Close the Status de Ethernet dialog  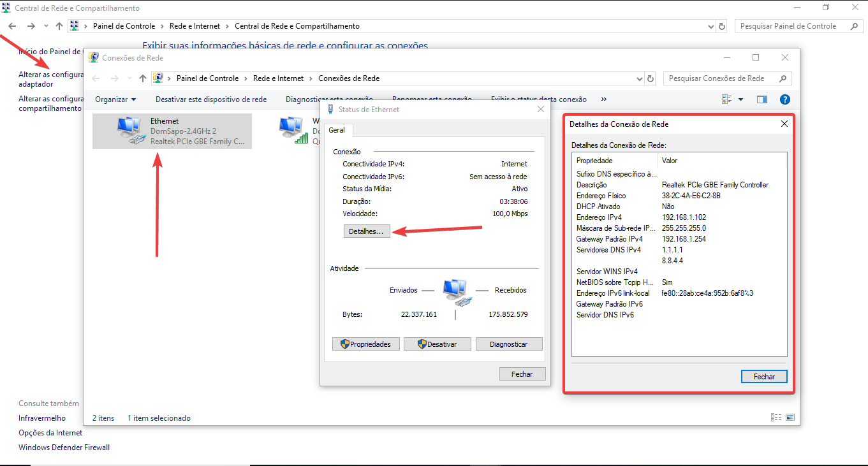coord(541,109)
